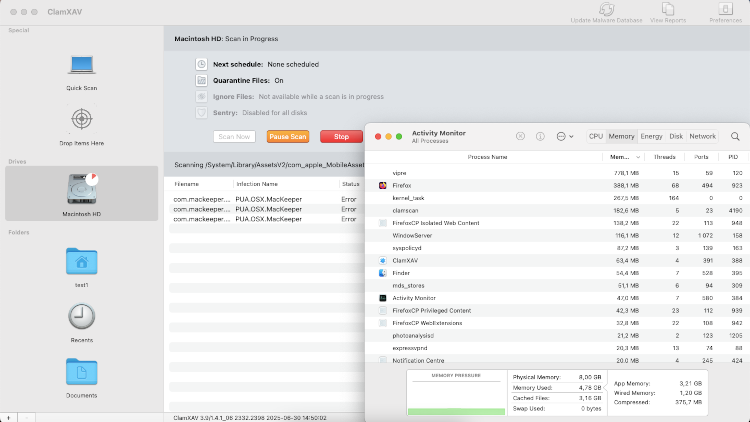Click Update Malware Database icon in ClamXAV toolbar
This screenshot has height=422, width=750.
pos(606,9)
